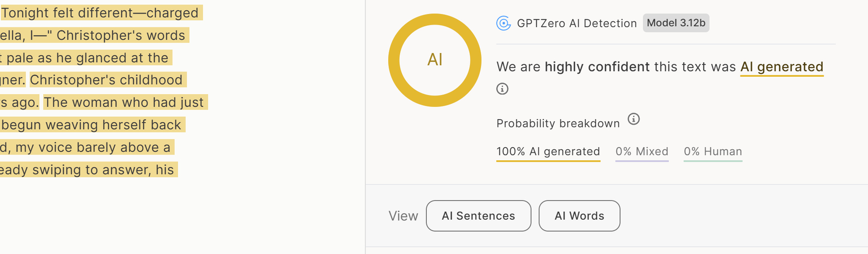Open the underlined "AI generated" link

(781, 67)
